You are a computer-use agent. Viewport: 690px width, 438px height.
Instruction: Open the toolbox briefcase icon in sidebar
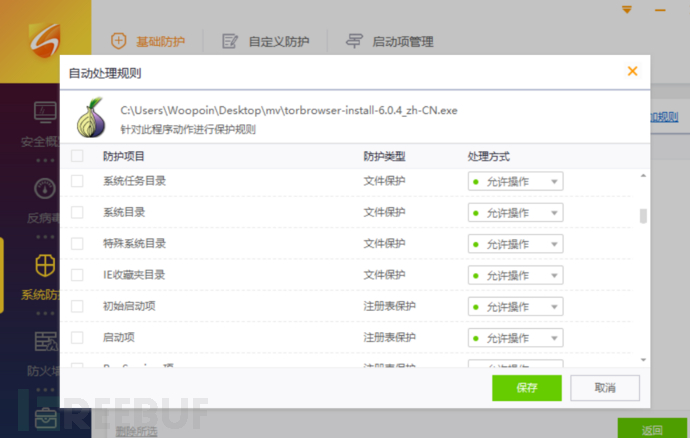pyautogui.click(x=47, y=419)
